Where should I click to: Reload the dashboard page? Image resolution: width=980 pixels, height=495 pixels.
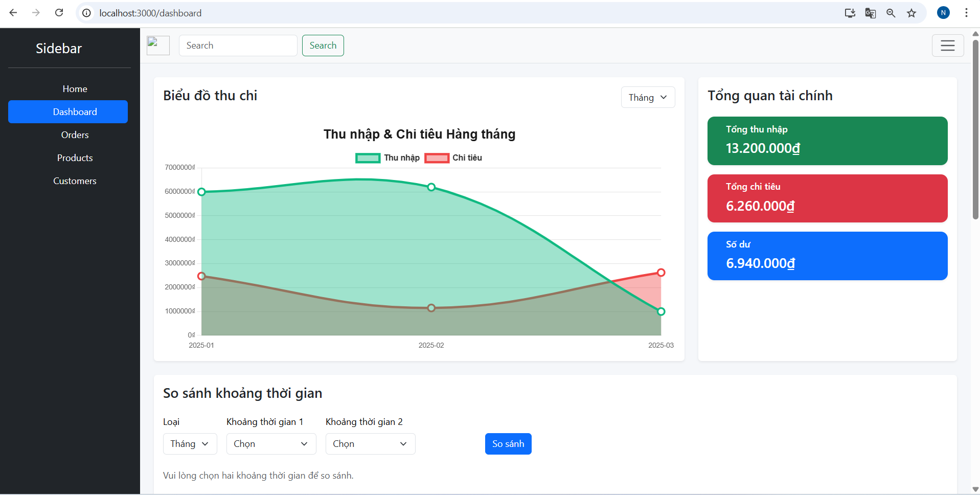point(59,13)
